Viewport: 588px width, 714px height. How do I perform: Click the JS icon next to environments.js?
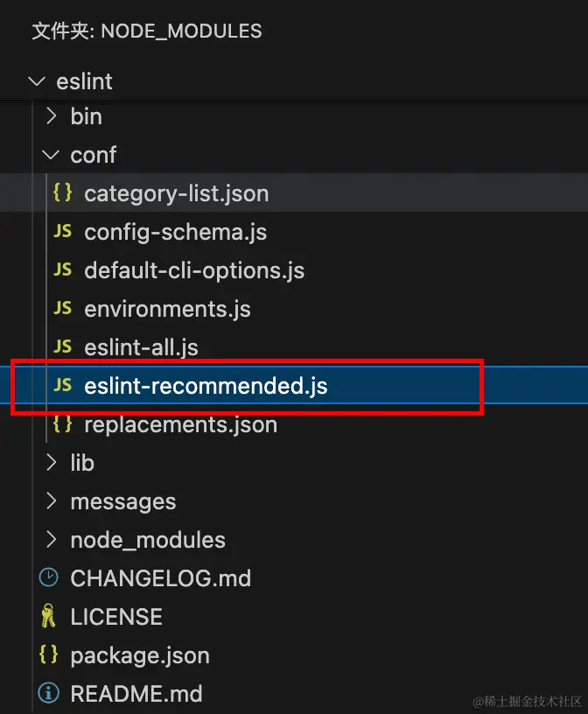(x=62, y=309)
